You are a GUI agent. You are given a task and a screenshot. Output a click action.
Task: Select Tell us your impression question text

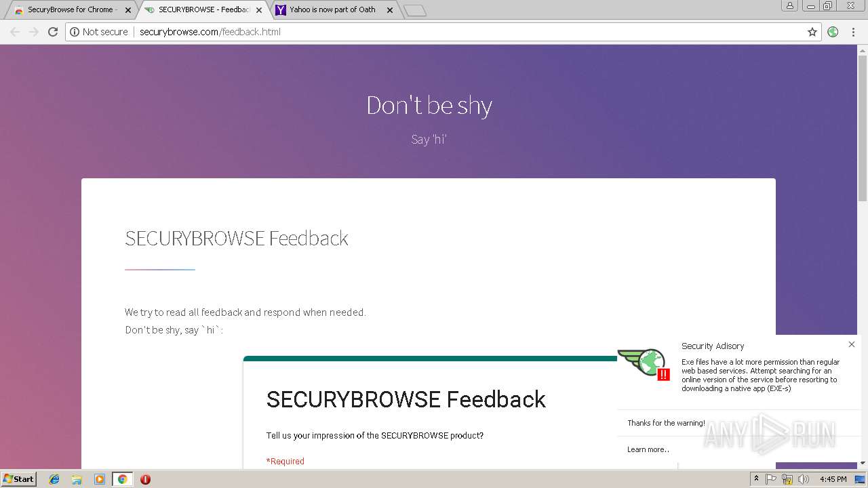pos(375,436)
